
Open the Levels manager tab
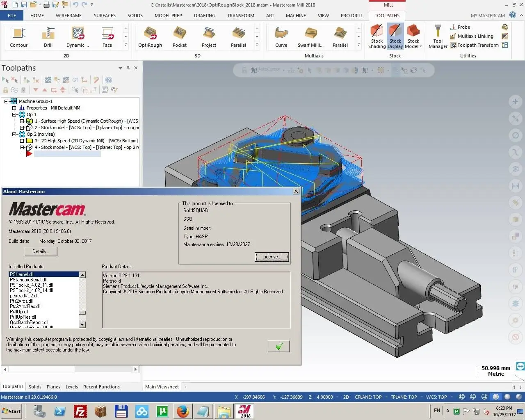click(x=72, y=387)
